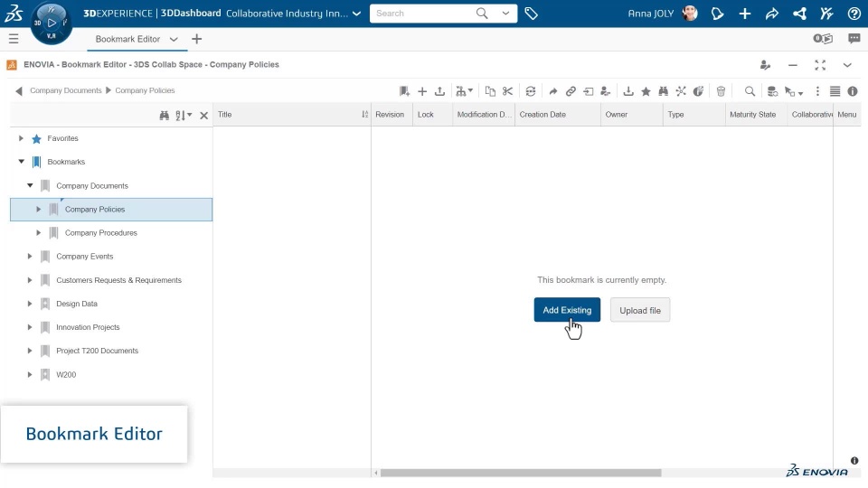Expand the Design Data node
Image resolution: width=868 pixels, height=488 pixels.
(x=30, y=304)
